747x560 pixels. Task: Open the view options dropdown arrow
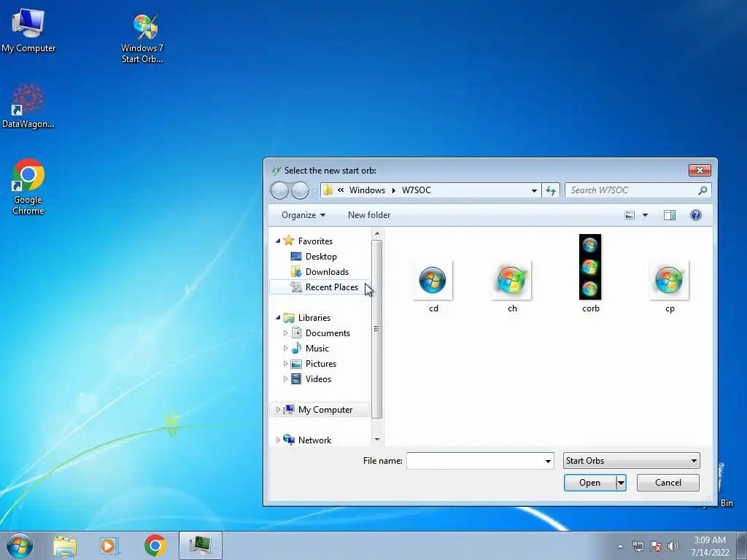pyautogui.click(x=645, y=215)
